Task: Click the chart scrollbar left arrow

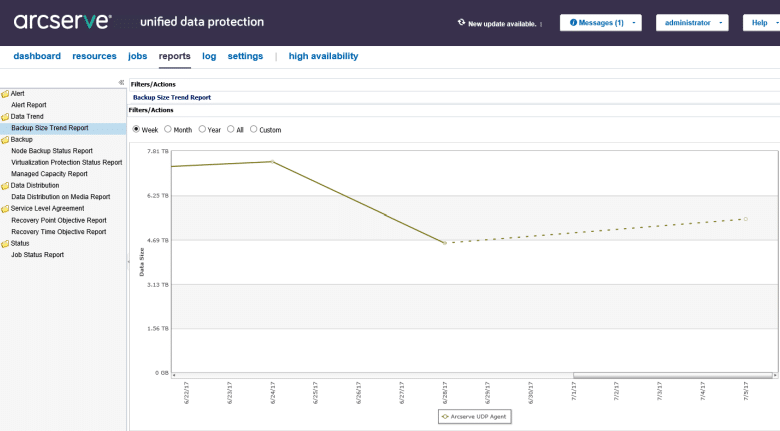Action: (174, 375)
